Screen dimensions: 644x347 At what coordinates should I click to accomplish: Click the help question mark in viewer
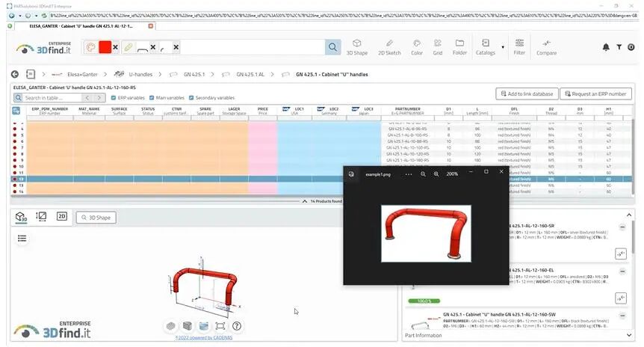pyautogui.click(x=237, y=326)
